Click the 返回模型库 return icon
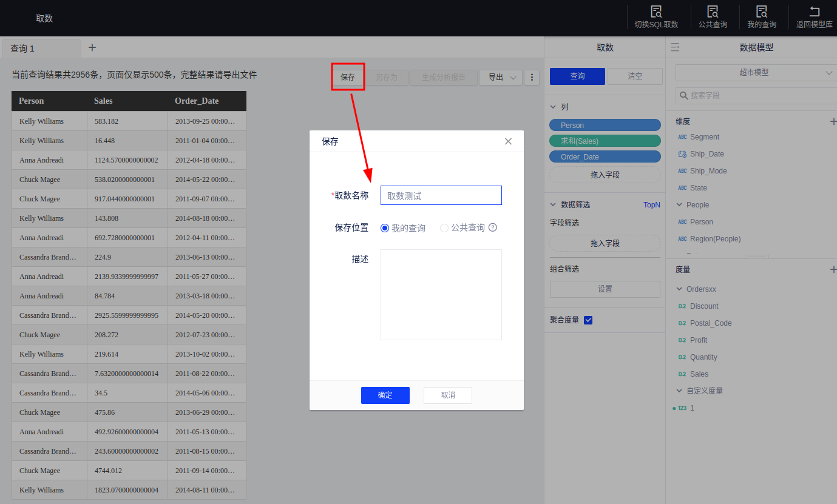This screenshot has width=837, height=504. pos(814,12)
